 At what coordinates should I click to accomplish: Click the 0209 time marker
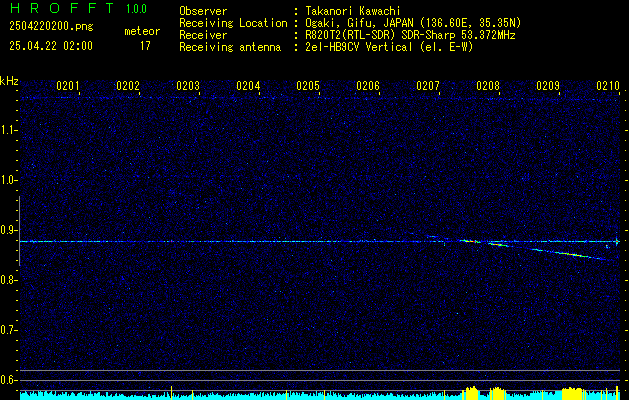(x=548, y=86)
